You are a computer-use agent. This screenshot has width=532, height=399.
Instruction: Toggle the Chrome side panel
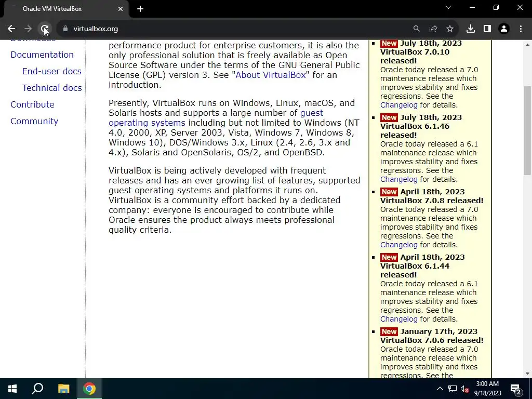pos(487,29)
